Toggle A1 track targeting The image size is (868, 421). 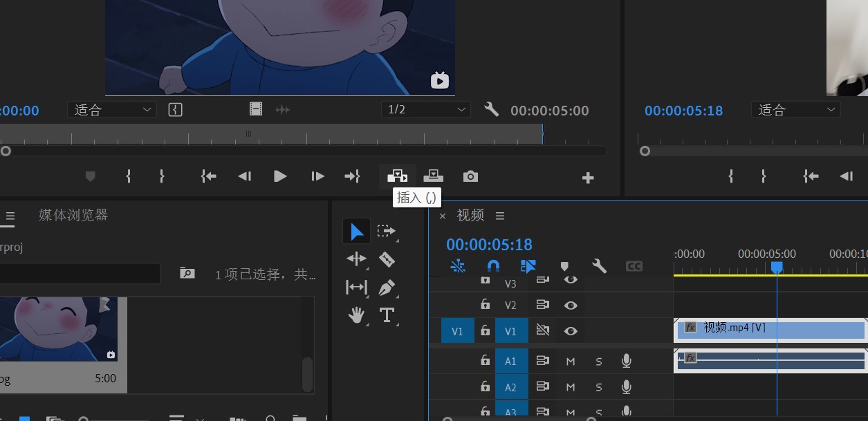pos(510,361)
